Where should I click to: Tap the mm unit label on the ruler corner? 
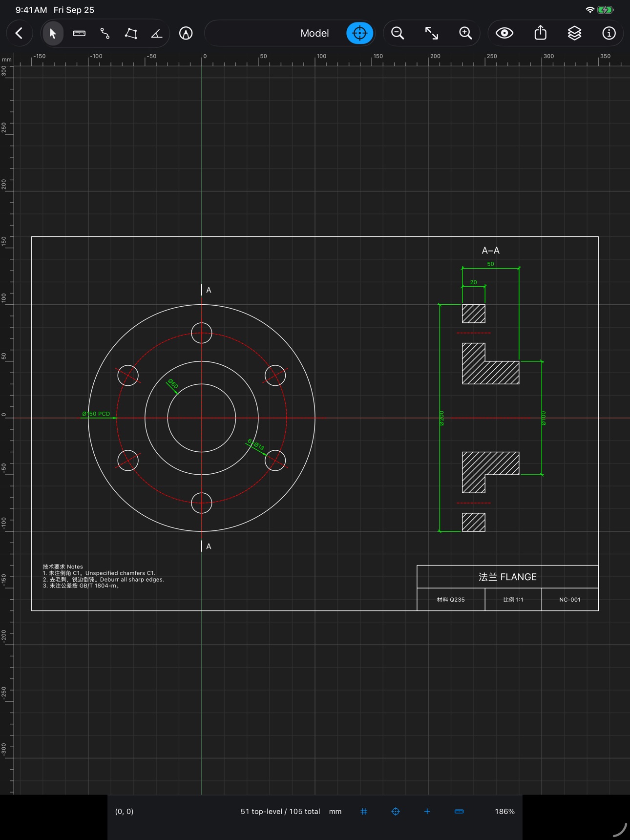(x=6, y=60)
